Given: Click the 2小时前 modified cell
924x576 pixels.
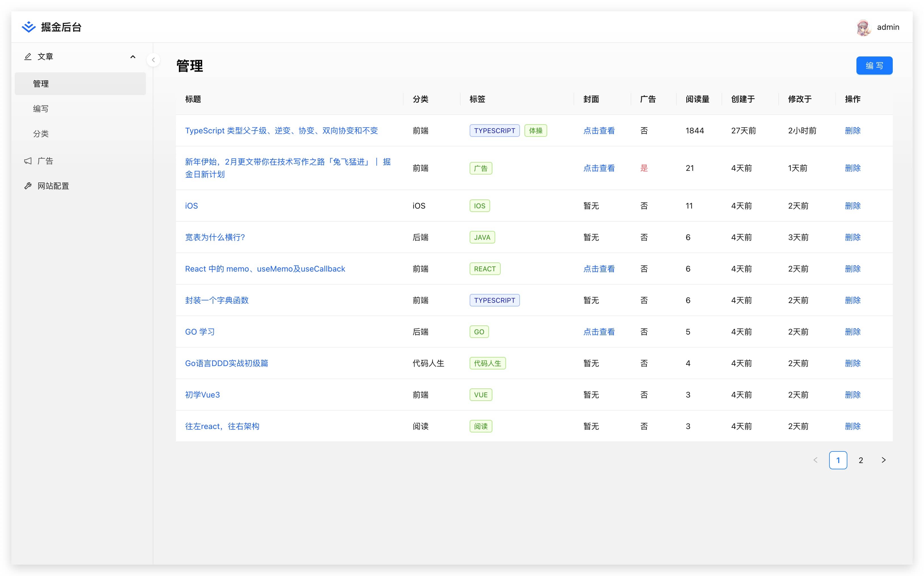Looking at the screenshot, I should point(802,131).
